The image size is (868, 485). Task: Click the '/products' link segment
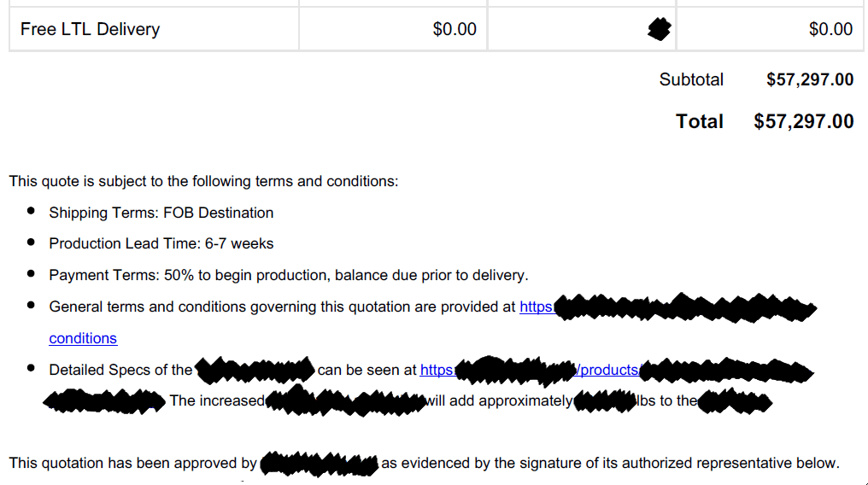607,370
